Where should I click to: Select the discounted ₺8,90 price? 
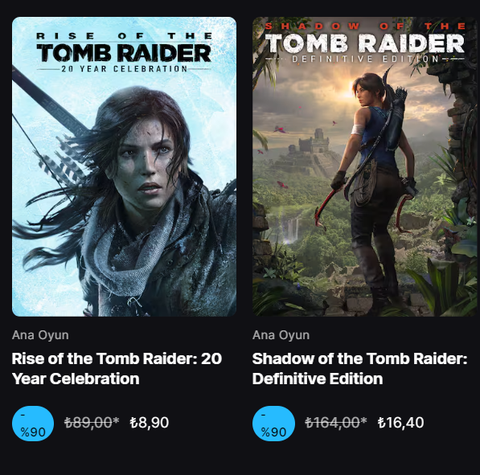click(149, 423)
